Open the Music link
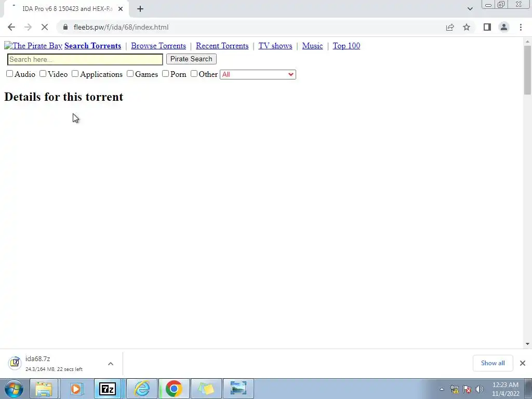 312,46
